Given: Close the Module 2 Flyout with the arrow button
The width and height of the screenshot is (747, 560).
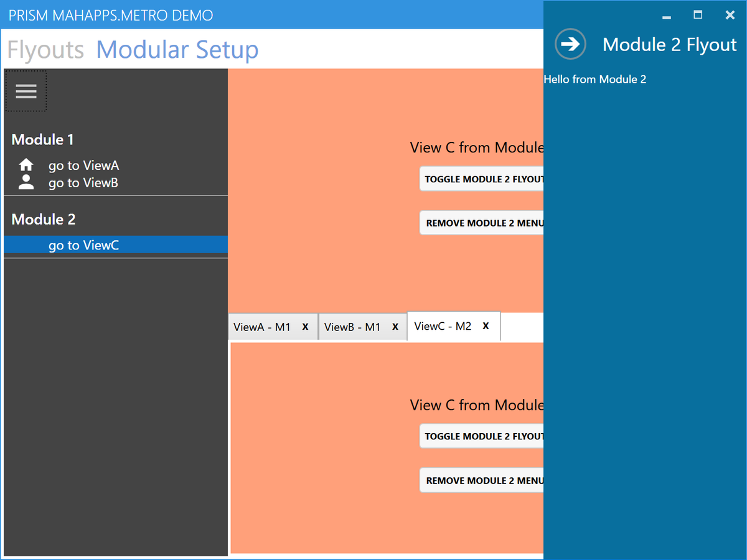Looking at the screenshot, I should coord(570,44).
